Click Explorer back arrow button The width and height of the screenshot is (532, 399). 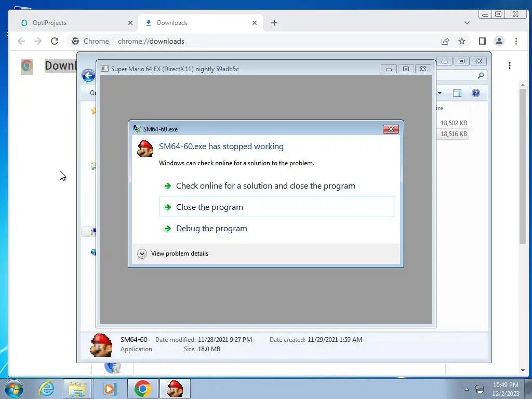click(x=88, y=76)
